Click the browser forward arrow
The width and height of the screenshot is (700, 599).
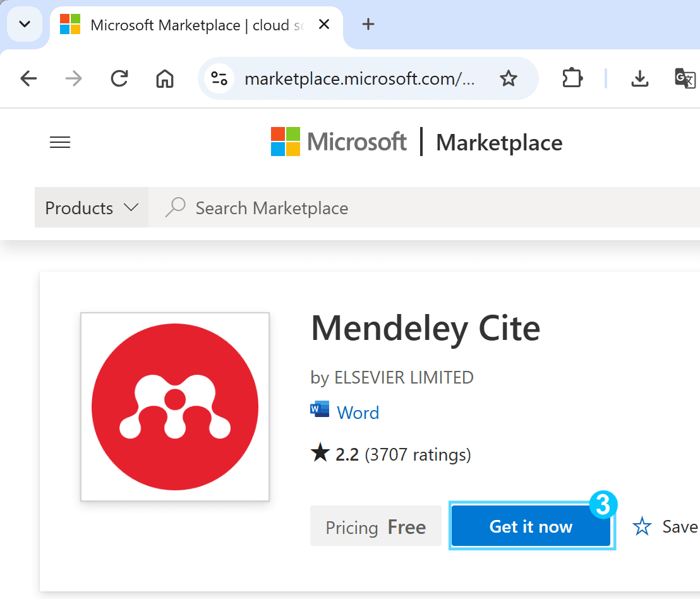[74, 78]
